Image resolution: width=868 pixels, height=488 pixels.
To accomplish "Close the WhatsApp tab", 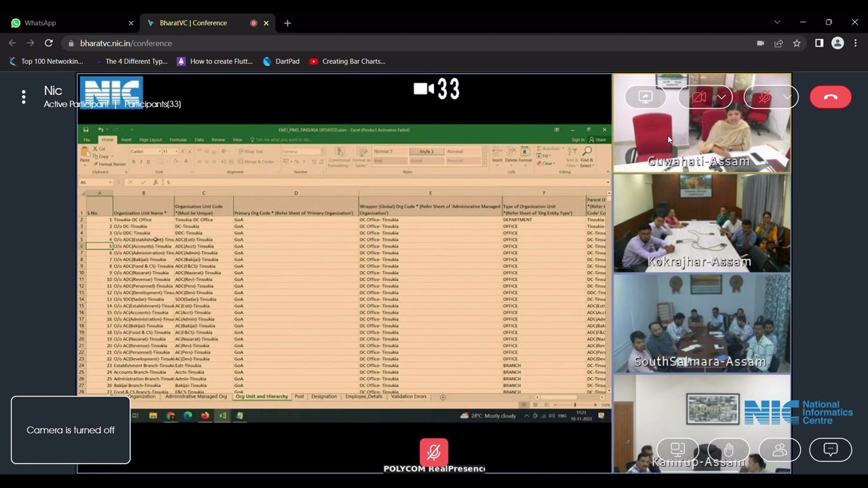I will pos(131,23).
